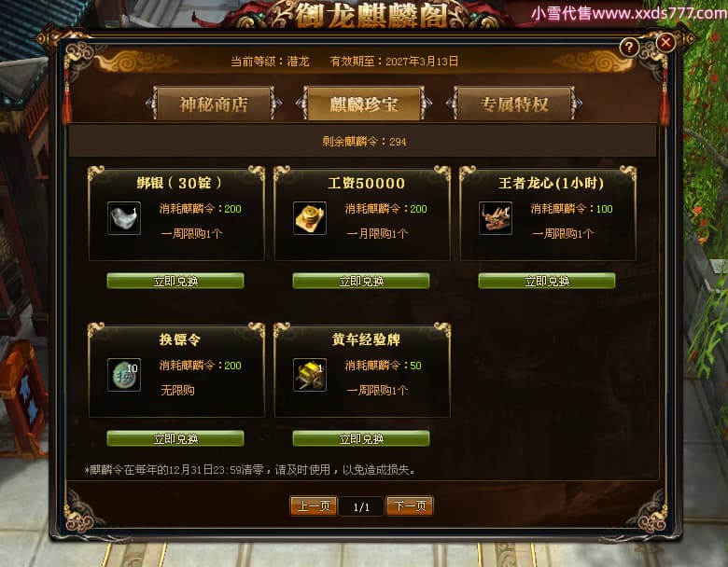Click the silver ingot item icon
Image resolution: width=728 pixels, height=567 pixels.
coord(124,217)
